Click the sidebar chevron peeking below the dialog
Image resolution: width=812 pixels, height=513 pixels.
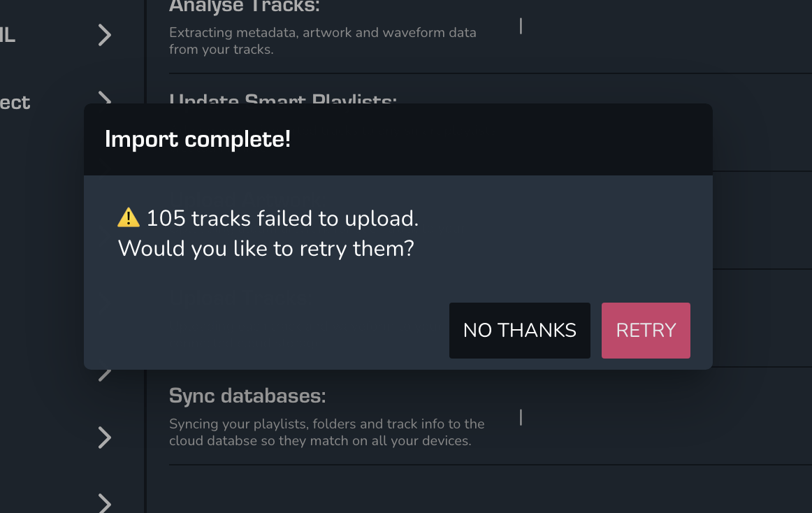pos(105,375)
